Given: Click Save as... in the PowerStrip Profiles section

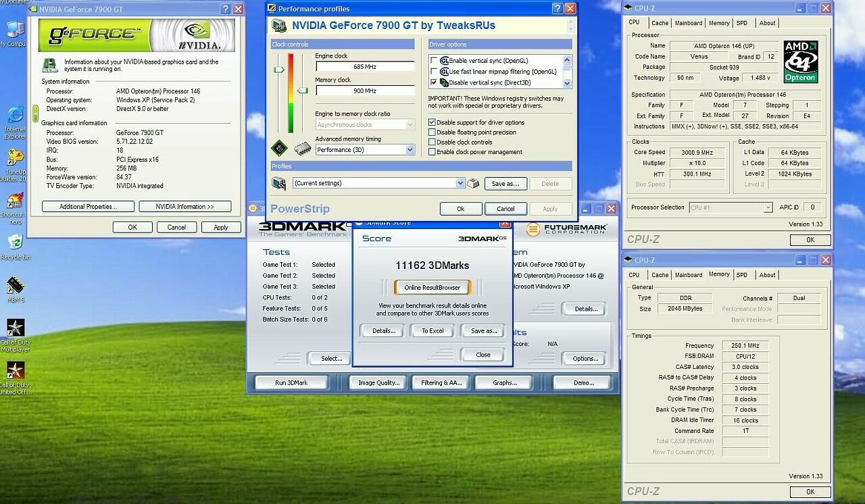Looking at the screenshot, I should pyautogui.click(x=505, y=183).
